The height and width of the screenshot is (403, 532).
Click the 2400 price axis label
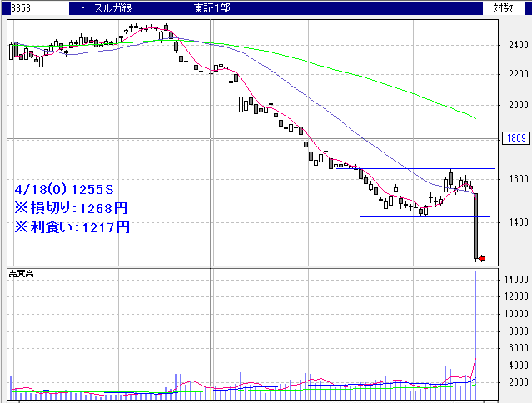click(517, 45)
